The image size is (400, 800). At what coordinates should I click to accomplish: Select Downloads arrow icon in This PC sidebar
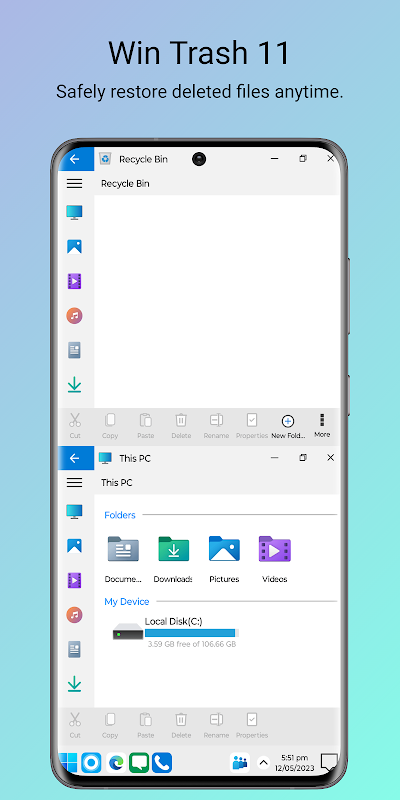tap(74, 684)
